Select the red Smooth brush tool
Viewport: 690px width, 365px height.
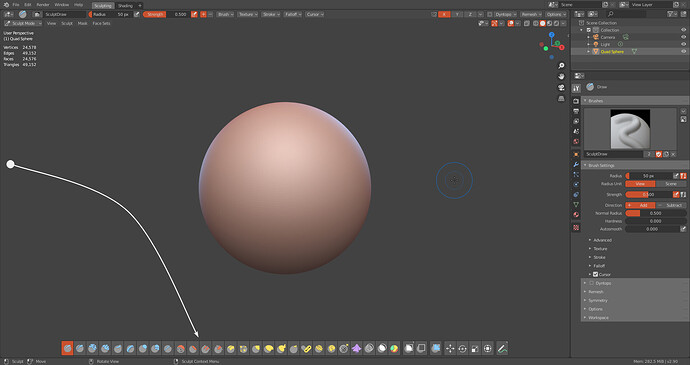point(180,348)
